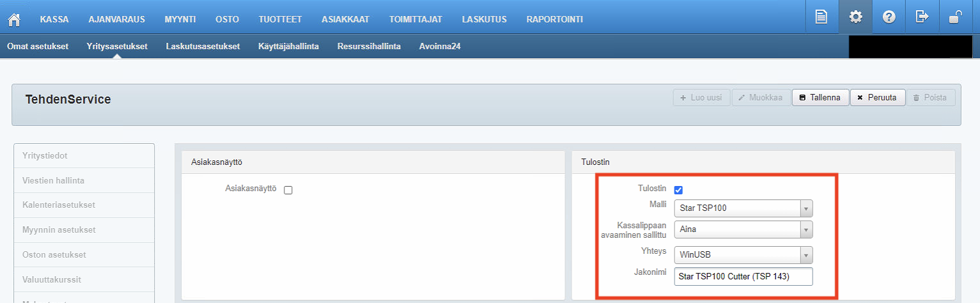Select Kalenteriasetukset in the sidebar

coord(54,205)
